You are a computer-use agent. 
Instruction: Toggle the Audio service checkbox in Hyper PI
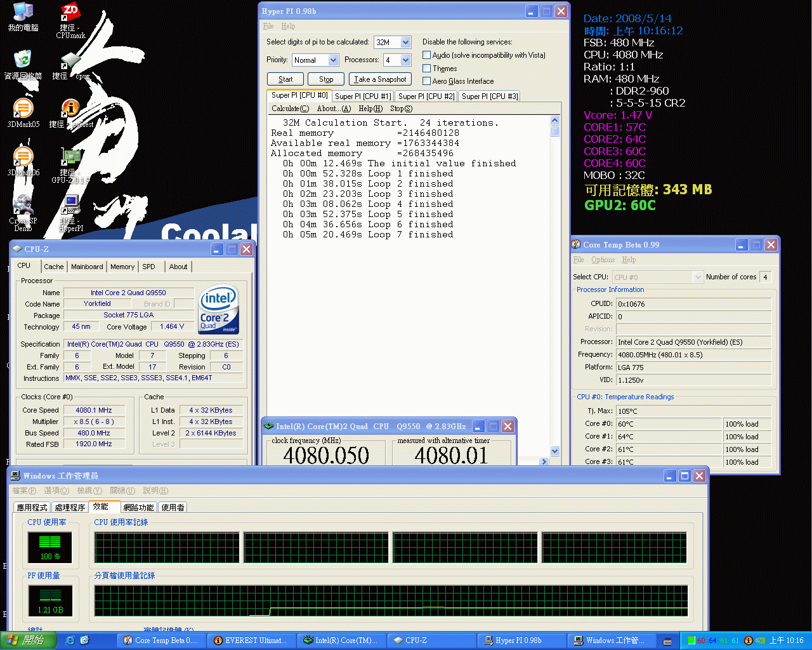pyautogui.click(x=426, y=55)
